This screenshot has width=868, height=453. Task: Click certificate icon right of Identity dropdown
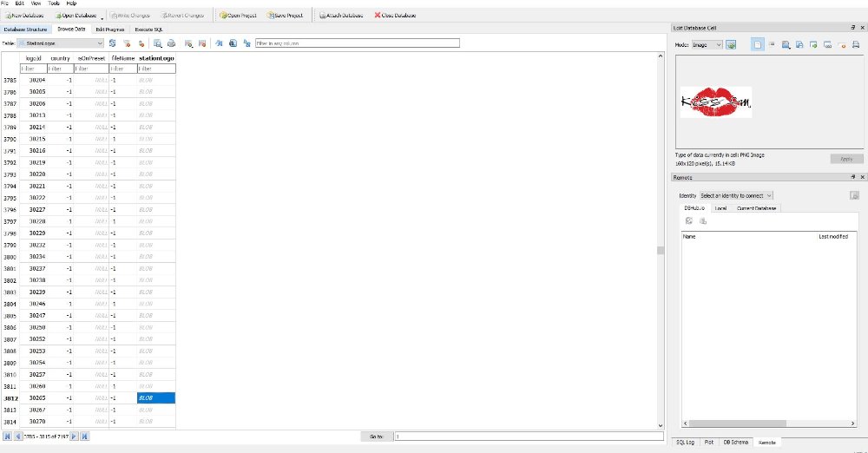click(855, 195)
